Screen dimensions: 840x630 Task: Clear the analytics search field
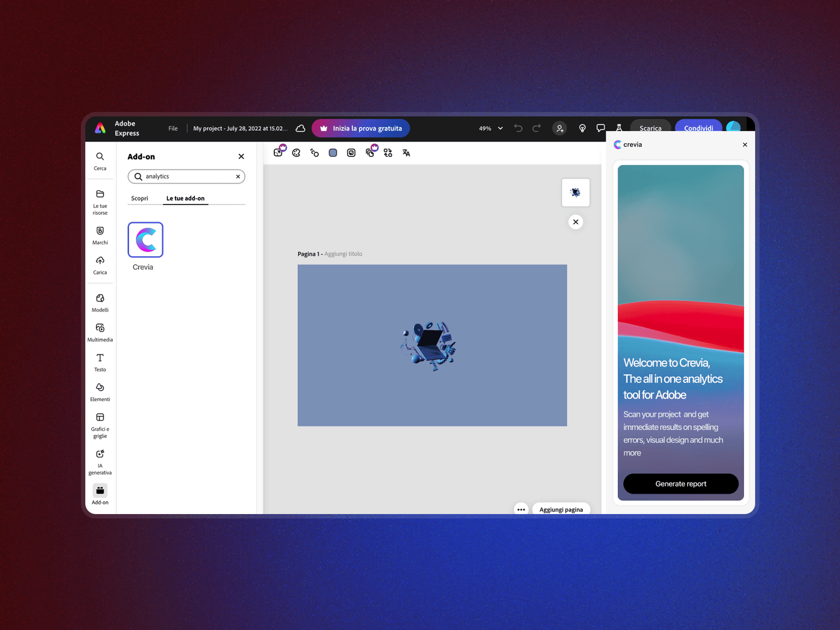(x=238, y=176)
